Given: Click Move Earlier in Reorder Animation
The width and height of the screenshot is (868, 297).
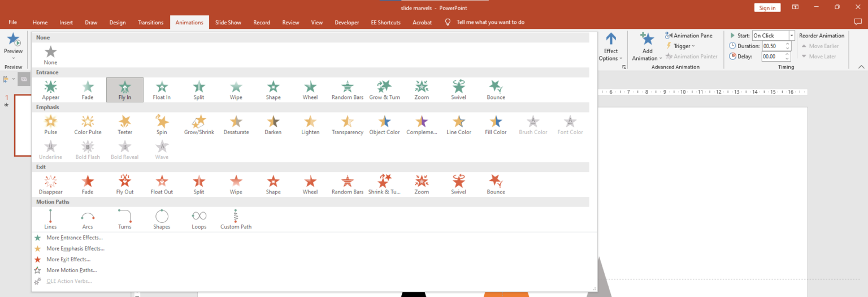Looking at the screenshot, I should pos(820,46).
